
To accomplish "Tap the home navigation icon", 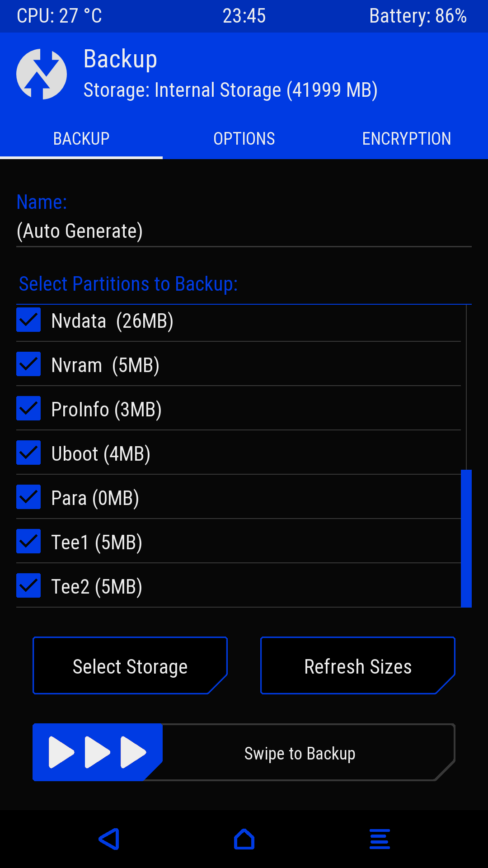I will pos(244,840).
